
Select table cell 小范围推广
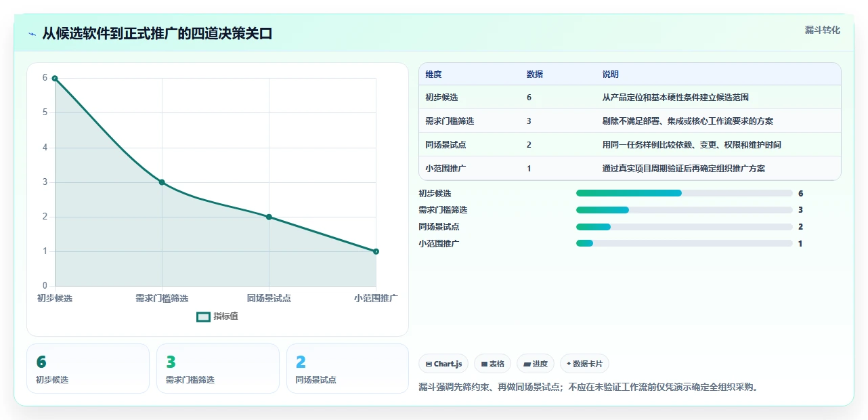coord(446,169)
